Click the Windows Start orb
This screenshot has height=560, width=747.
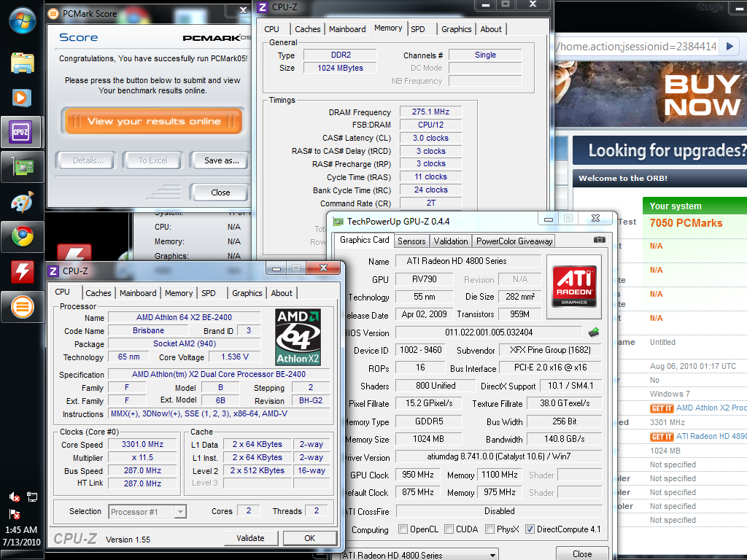tap(23, 21)
